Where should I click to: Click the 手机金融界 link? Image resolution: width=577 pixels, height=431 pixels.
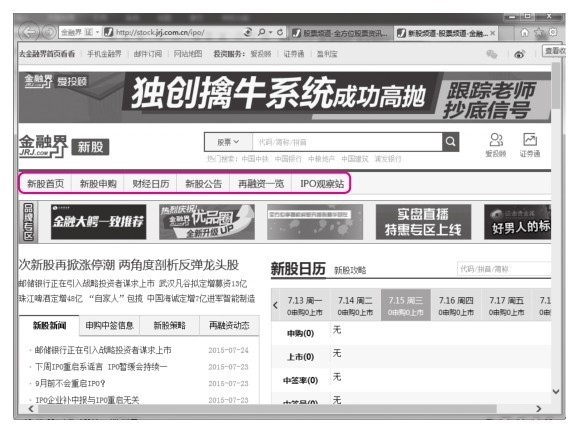click(x=104, y=54)
